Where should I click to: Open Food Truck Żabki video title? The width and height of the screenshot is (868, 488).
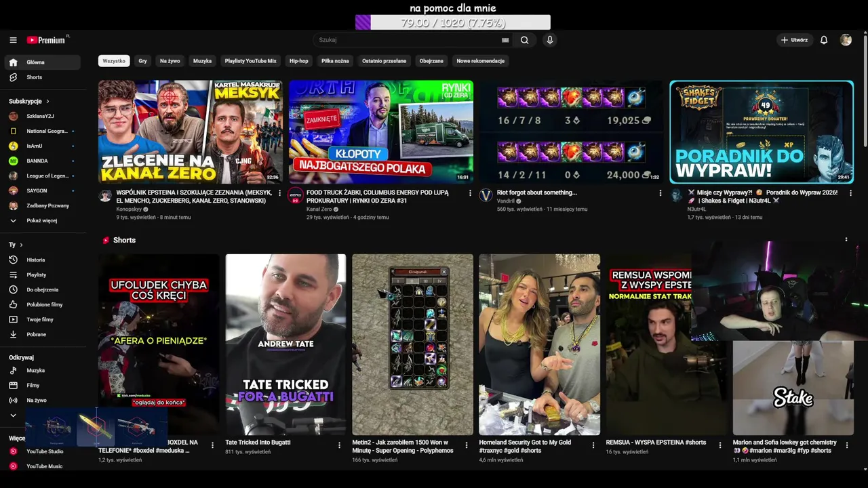[x=378, y=197]
